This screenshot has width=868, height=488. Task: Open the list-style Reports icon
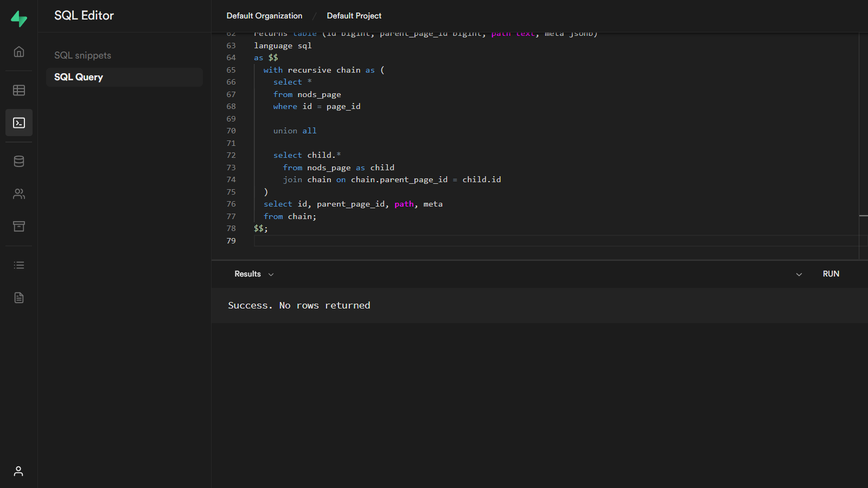pyautogui.click(x=19, y=265)
